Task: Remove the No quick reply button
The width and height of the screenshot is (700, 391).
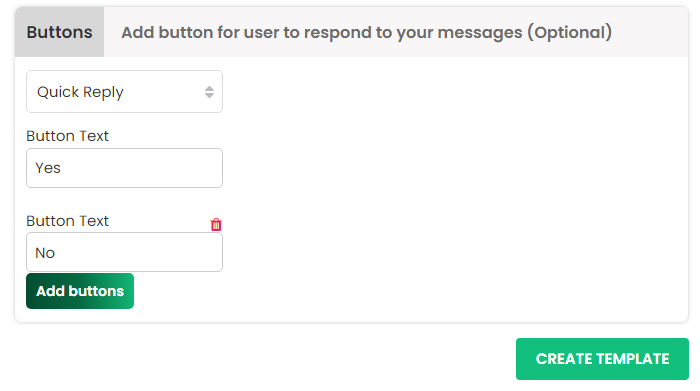Action: (x=216, y=225)
